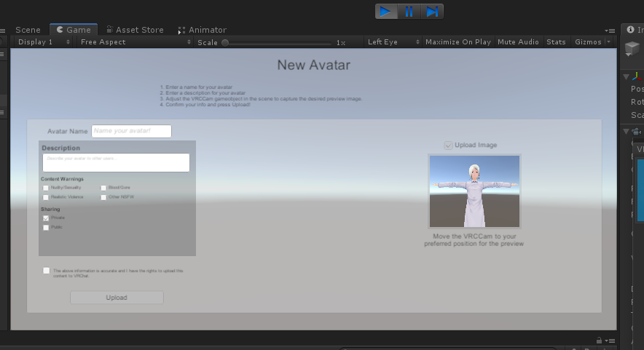Click the lock icon on bottom panel
The width and height of the screenshot is (644, 350).
click(600, 341)
